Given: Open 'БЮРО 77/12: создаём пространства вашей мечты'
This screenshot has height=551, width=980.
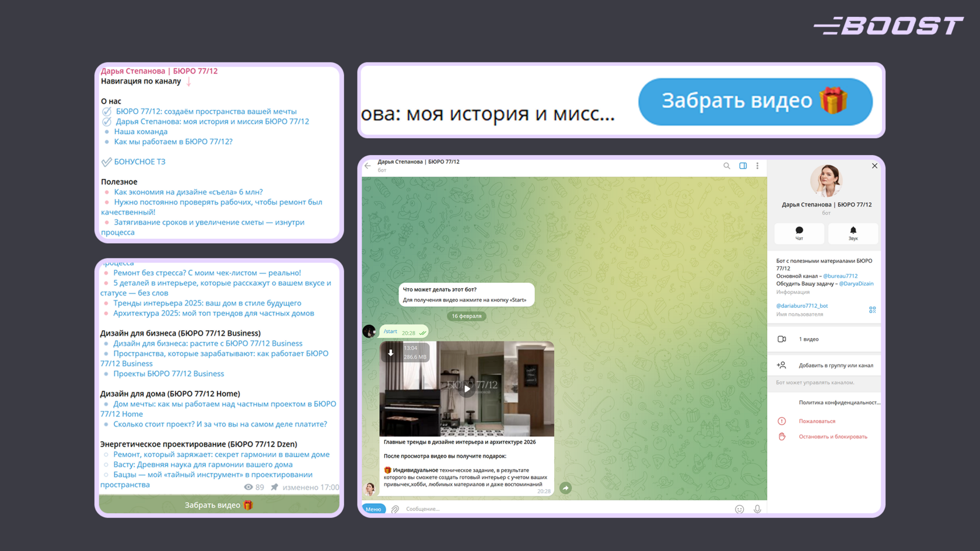Looking at the screenshot, I should pos(206,111).
